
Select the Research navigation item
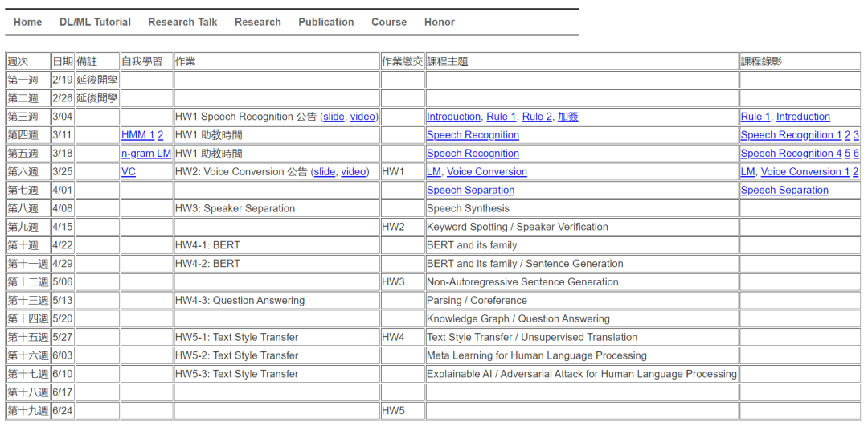point(258,23)
